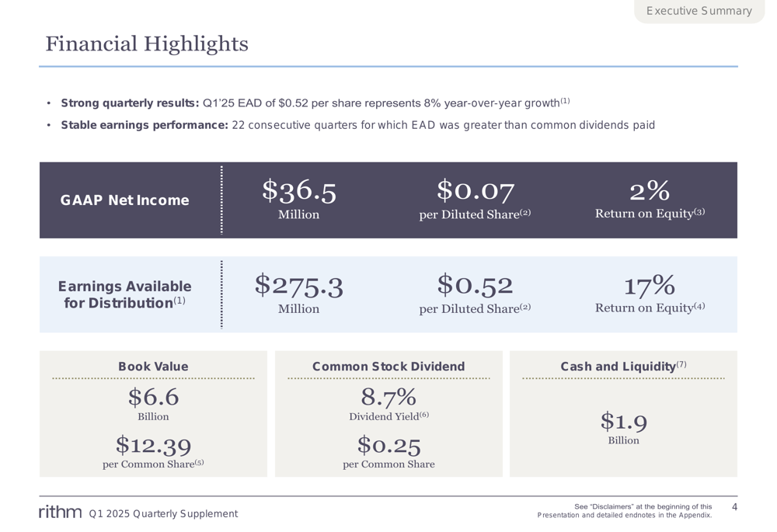
Task: Click the Cash and Liquidity heading
Action: (623, 366)
